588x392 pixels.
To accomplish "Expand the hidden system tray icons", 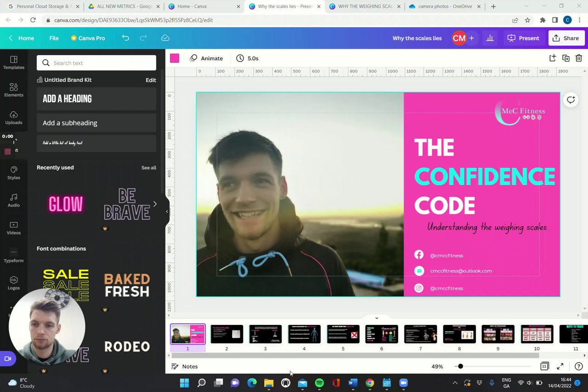I will 455,383.
